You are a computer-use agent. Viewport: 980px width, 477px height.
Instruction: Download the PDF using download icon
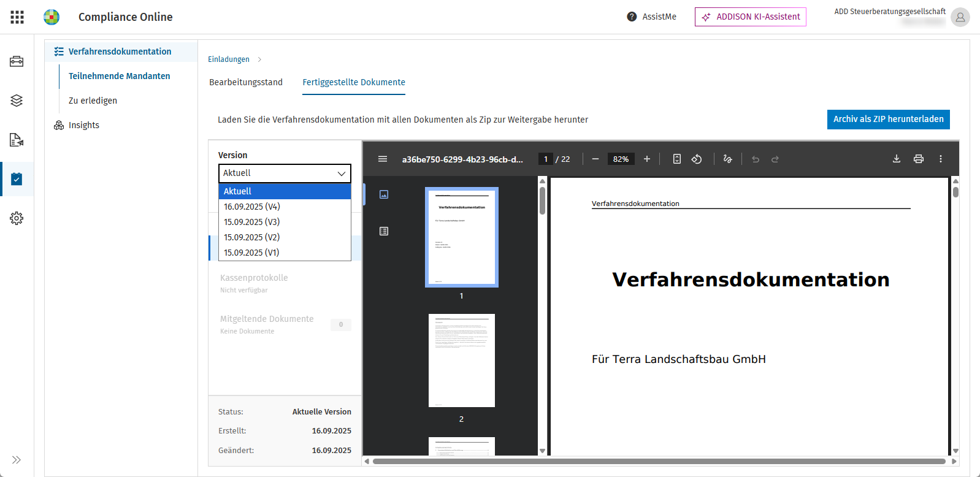(897, 159)
